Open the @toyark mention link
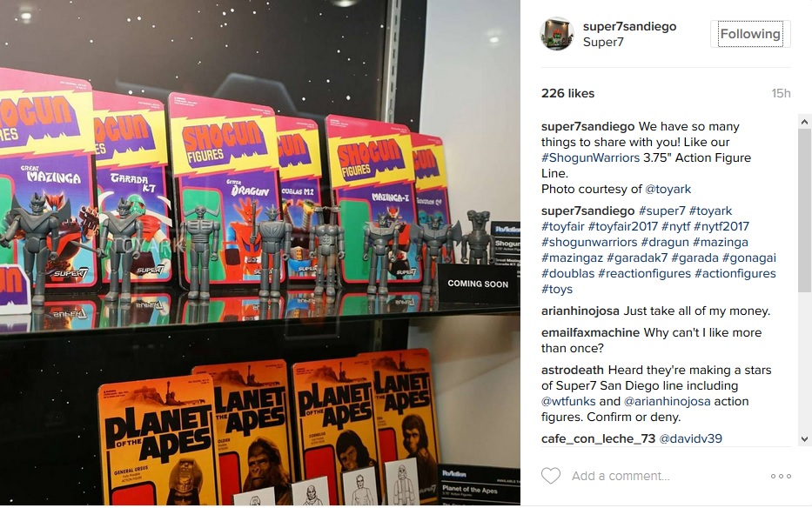The width and height of the screenshot is (812, 508). 668,189
